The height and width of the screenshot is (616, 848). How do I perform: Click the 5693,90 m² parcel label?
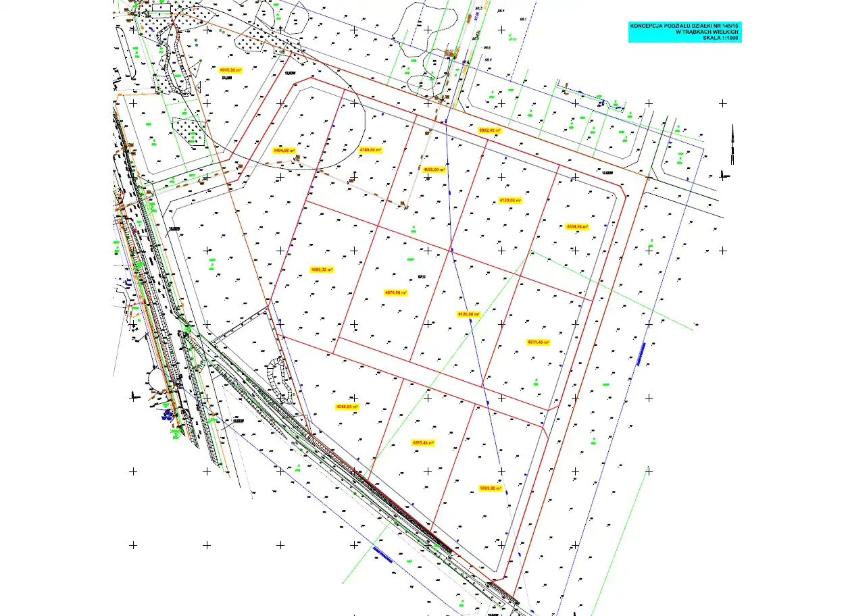491,488
